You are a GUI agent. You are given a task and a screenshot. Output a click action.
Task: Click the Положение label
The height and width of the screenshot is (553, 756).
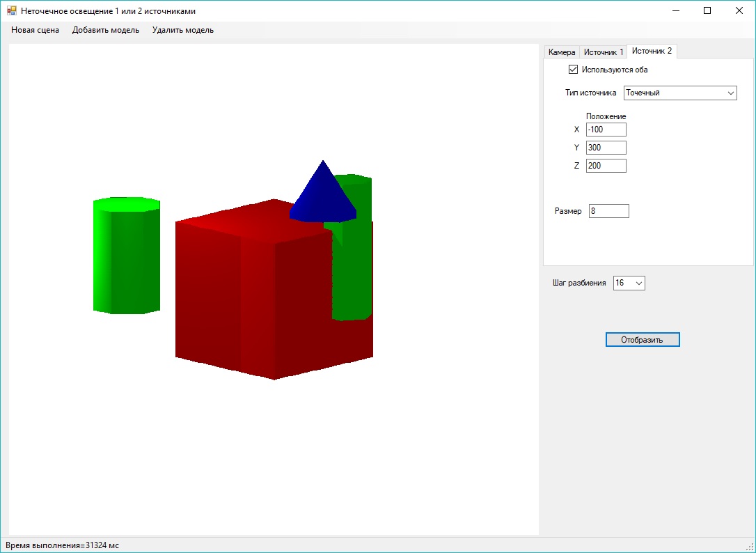tap(606, 116)
